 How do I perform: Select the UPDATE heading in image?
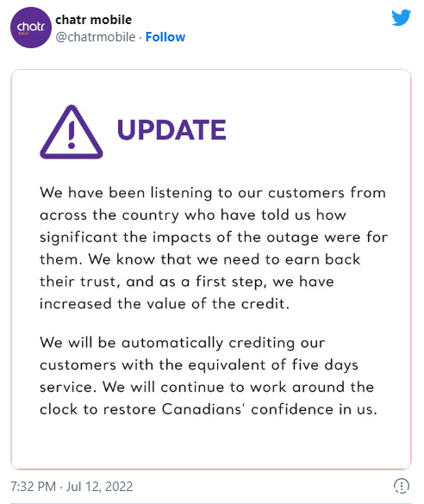click(172, 129)
